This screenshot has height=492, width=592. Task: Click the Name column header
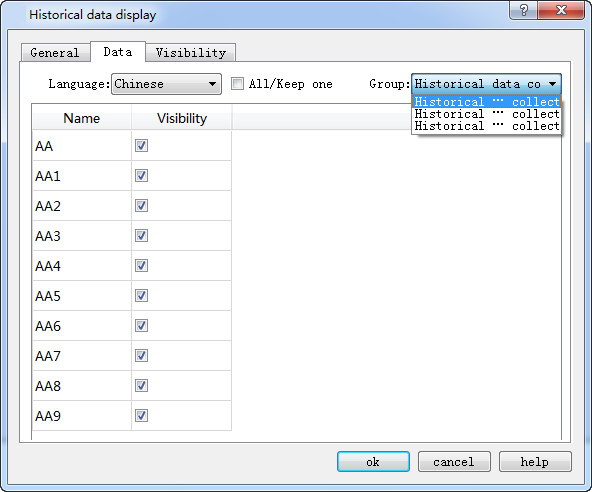tap(82, 118)
